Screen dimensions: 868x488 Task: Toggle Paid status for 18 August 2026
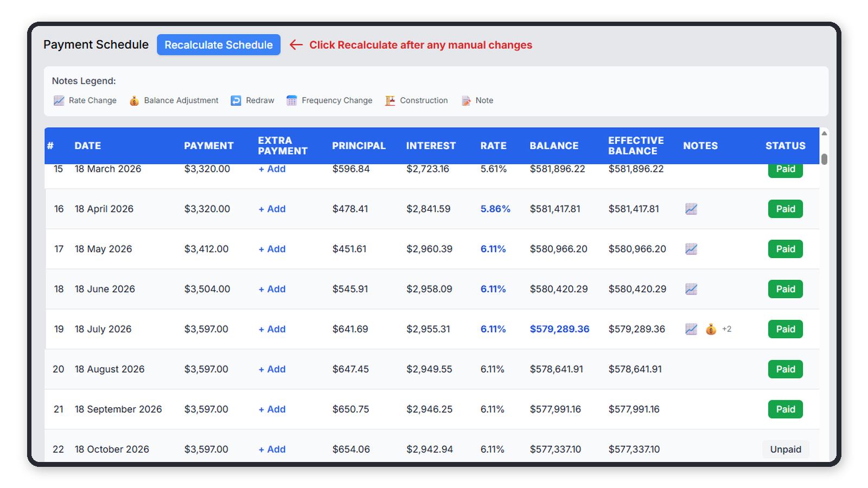(786, 369)
